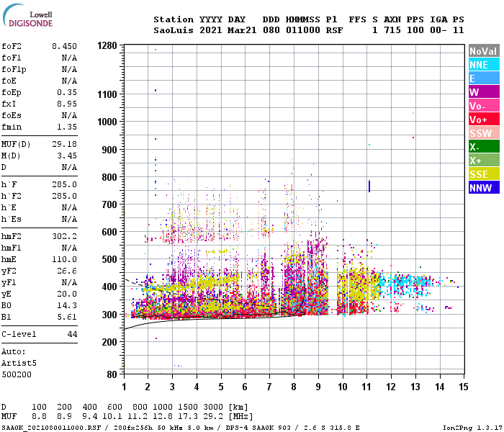Click the C-level value 44
The height and width of the screenshot is (432, 504).
point(72,334)
